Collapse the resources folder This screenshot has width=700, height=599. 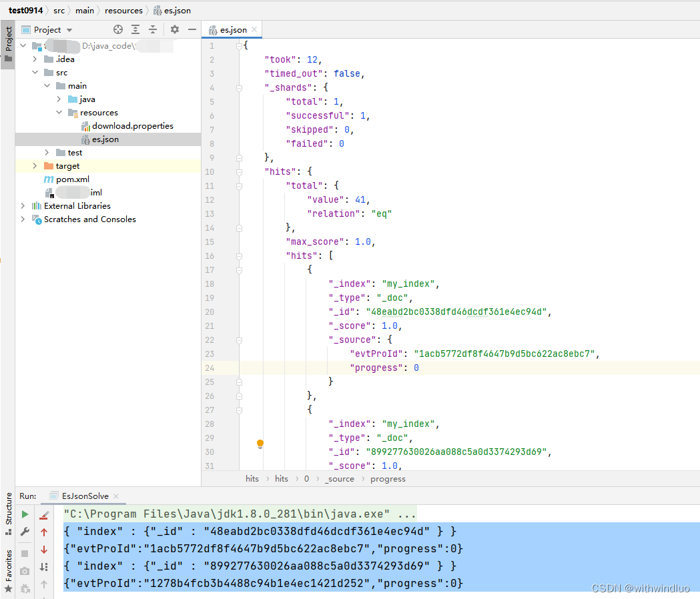[x=59, y=113]
